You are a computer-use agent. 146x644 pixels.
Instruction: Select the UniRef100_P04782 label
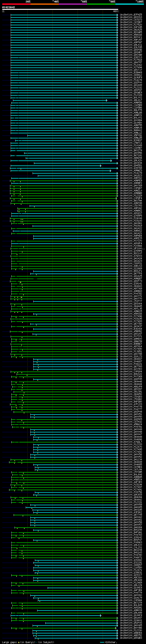coord(131,294)
